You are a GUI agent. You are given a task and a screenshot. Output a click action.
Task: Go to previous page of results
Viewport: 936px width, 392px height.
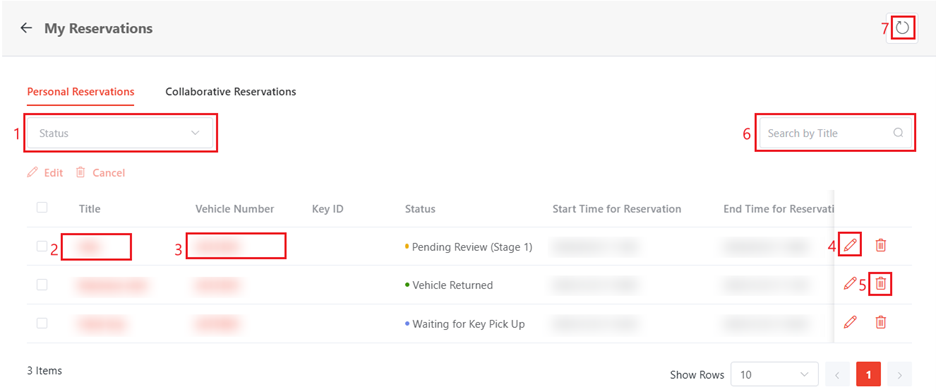click(x=837, y=375)
